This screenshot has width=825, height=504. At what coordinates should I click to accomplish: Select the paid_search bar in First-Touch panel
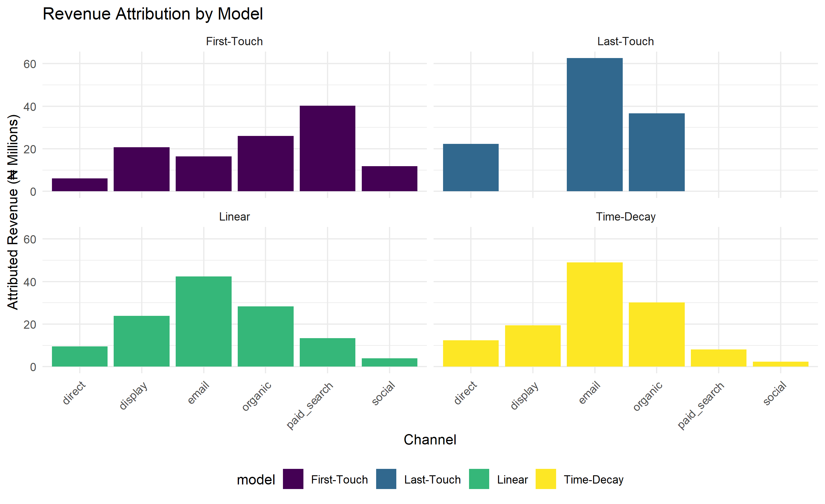click(x=328, y=148)
